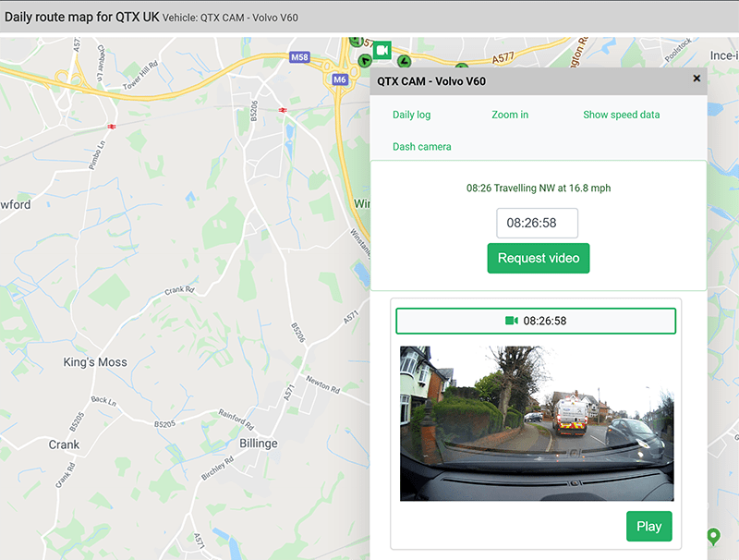
Task: Open the Dash camera option
Action: [421, 146]
